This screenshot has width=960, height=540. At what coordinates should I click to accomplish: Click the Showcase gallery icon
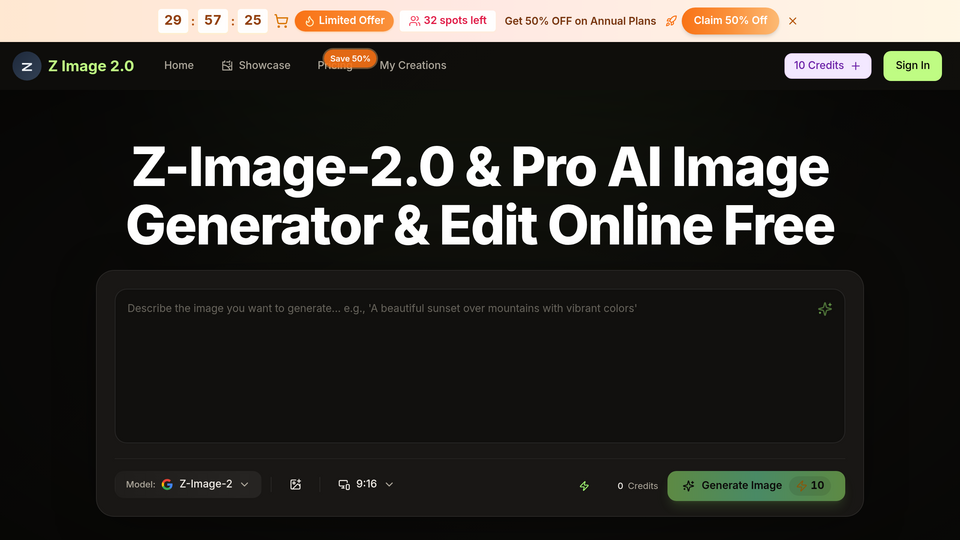click(x=227, y=66)
